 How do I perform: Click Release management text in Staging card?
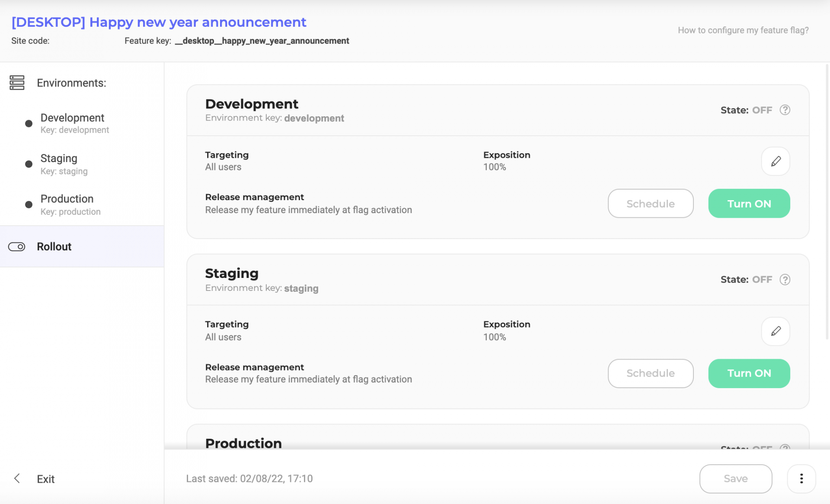[308, 373]
